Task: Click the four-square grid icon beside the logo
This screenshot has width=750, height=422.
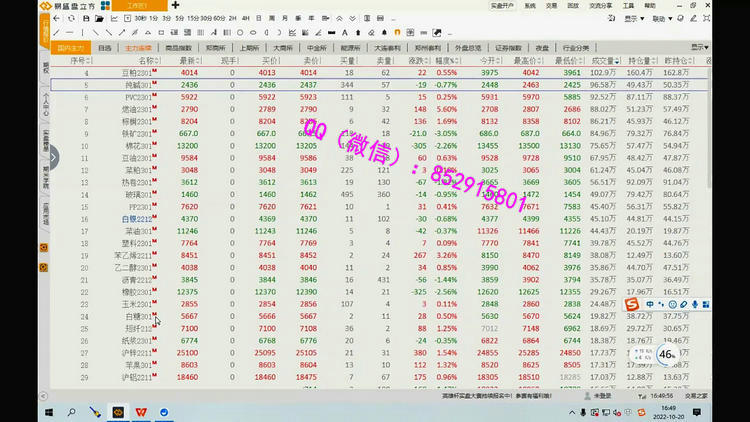Action: pyautogui.click(x=106, y=6)
